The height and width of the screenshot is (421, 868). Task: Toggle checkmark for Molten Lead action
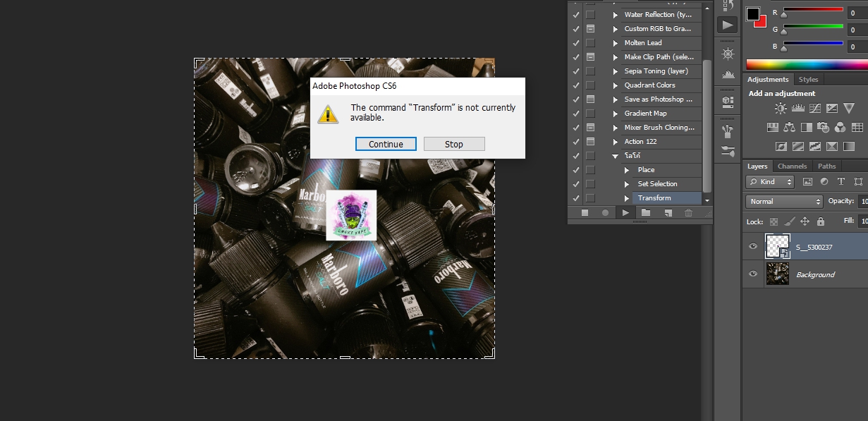click(x=576, y=43)
